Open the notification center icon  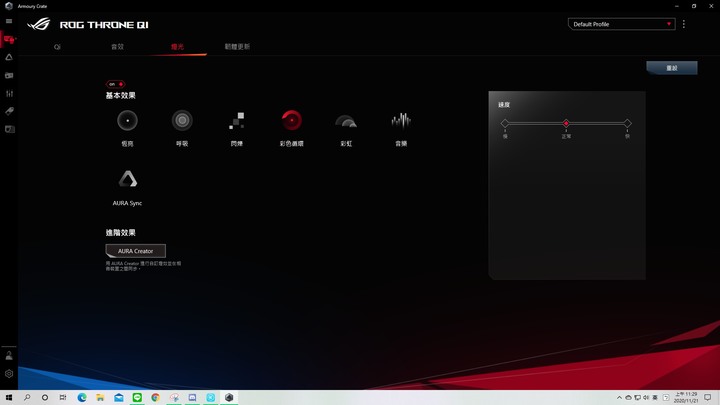708,398
